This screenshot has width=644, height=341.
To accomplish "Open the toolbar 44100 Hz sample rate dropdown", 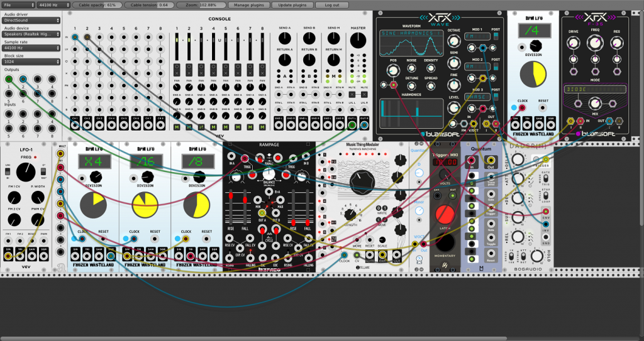I will (x=53, y=5).
